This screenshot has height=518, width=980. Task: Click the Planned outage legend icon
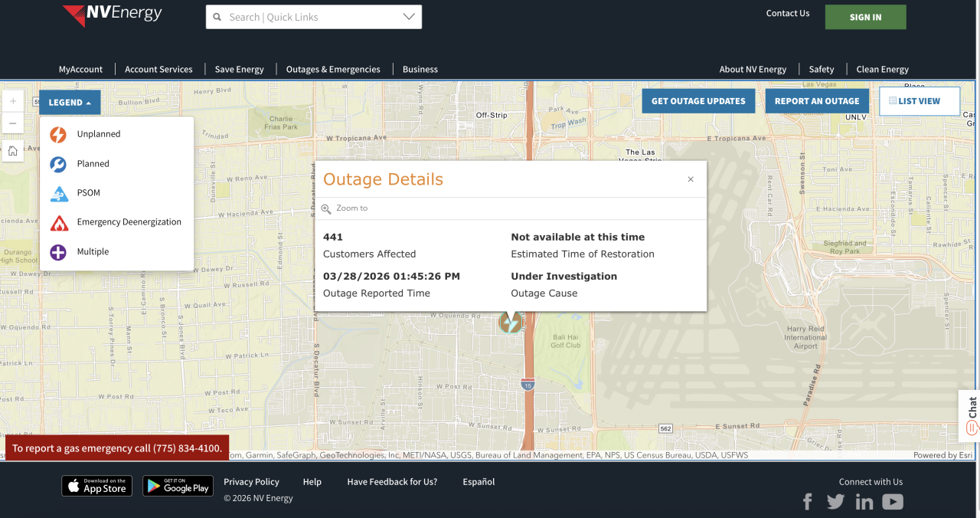coord(58,163)
